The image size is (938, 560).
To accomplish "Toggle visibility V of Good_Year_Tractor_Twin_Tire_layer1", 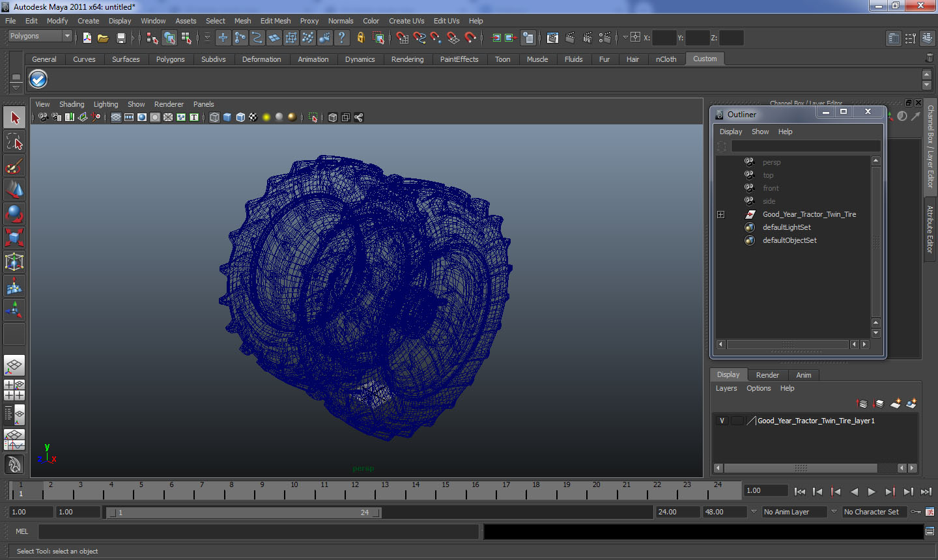I will (x=722, y=421).
